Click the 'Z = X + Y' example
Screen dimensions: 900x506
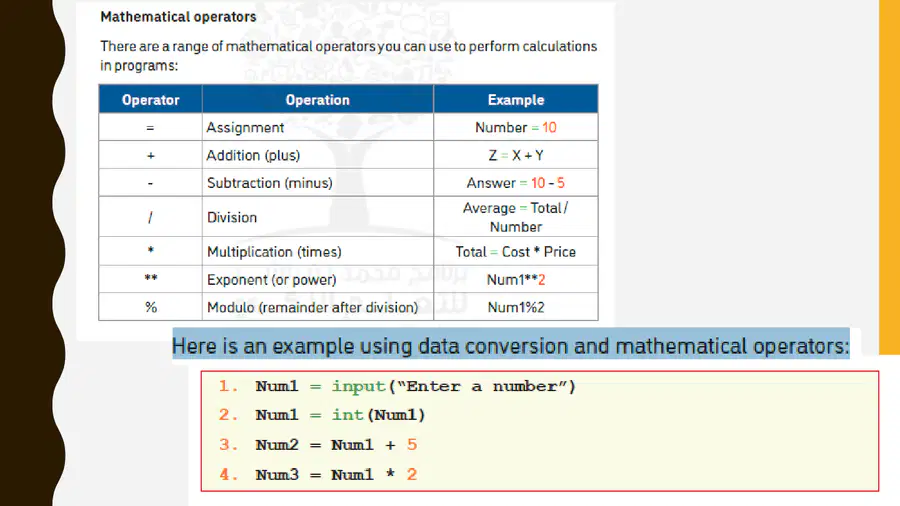click(x=515, y=155)
